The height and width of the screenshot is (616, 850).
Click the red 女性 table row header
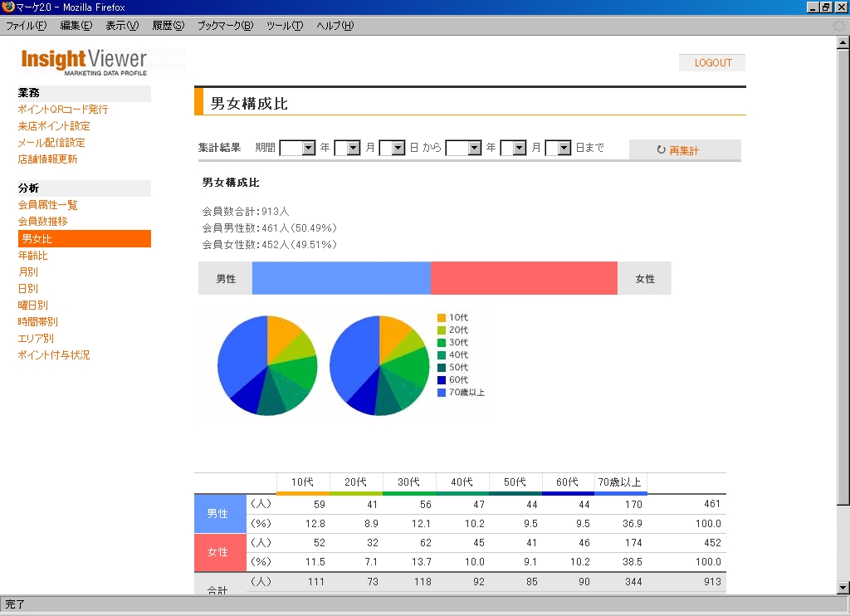coord(220,552)
